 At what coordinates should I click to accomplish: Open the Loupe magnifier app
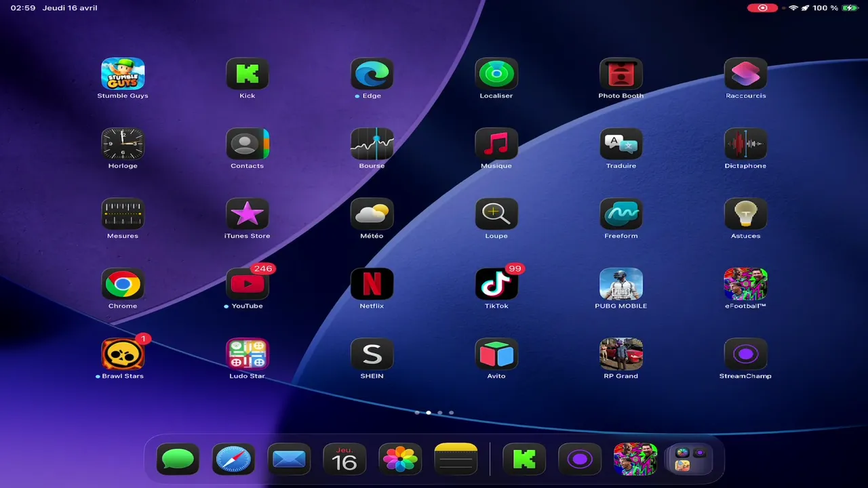(496, 213)
